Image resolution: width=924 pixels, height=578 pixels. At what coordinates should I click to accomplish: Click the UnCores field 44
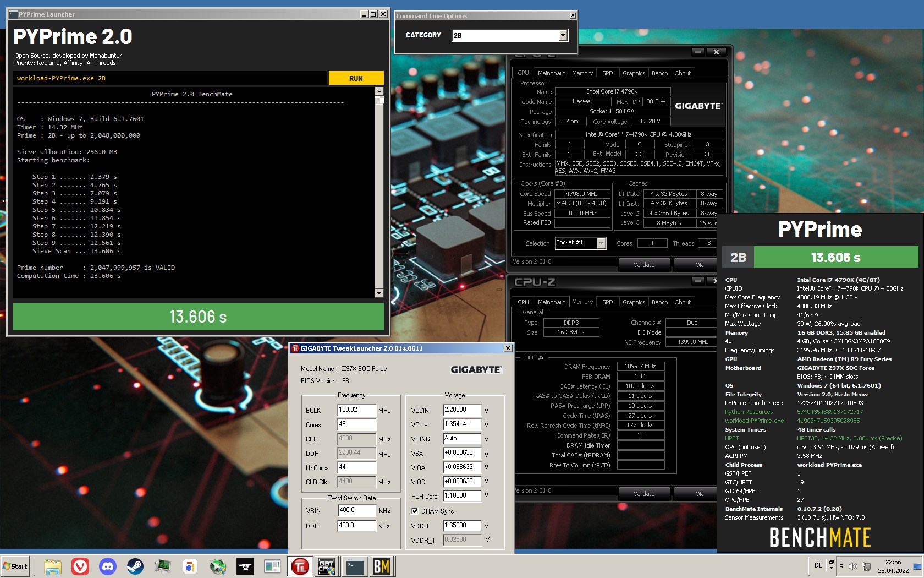[x=356, y=467]
